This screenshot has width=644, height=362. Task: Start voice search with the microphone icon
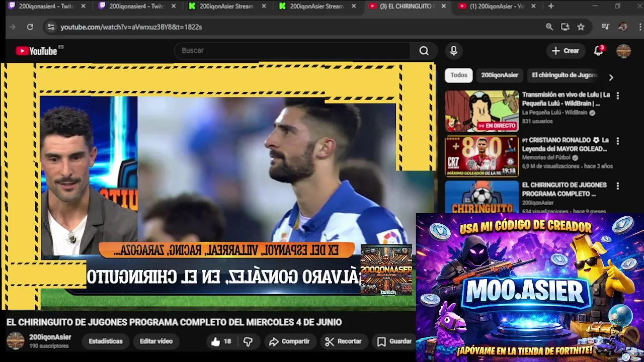click(453, 51)
